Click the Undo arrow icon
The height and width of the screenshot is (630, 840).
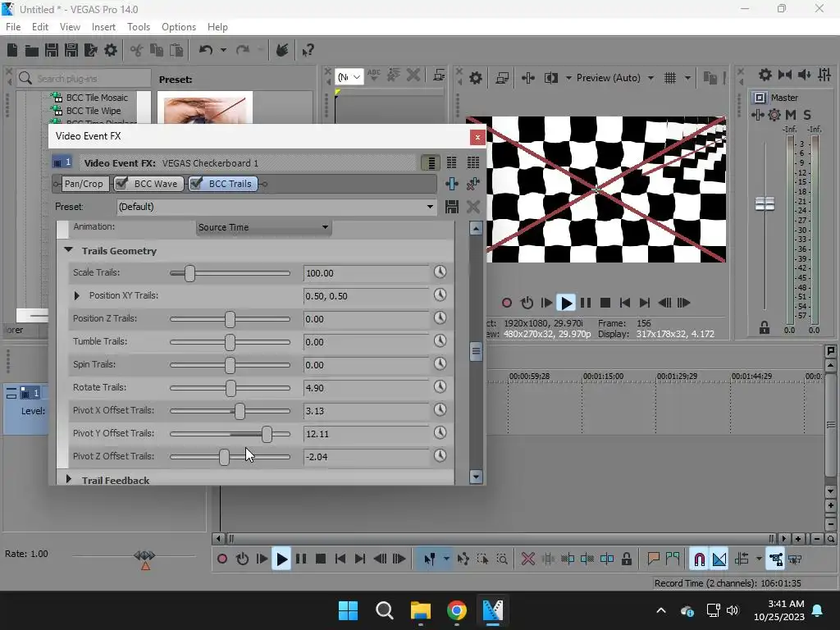click(206, 50)
